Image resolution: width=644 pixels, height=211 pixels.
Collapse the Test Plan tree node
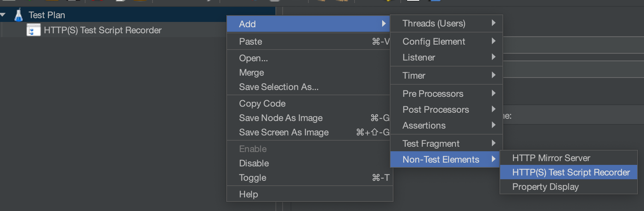click(3, 15)
